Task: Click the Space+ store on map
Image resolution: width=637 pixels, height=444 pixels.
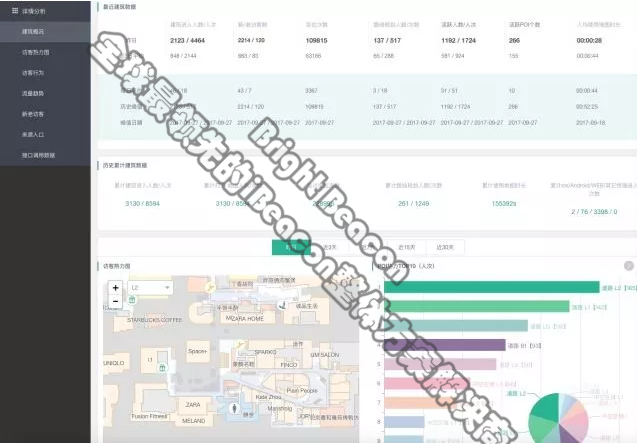Action: point(197,351)
